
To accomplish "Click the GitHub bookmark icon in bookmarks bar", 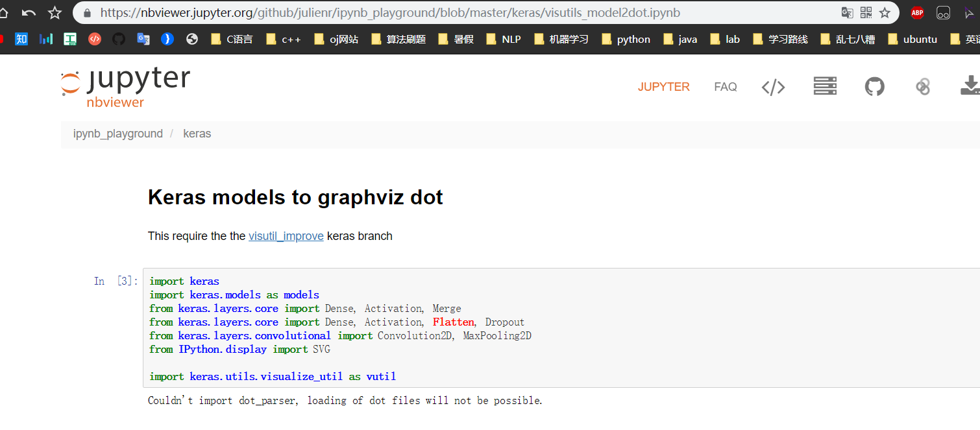I will [x=118, y=39].
